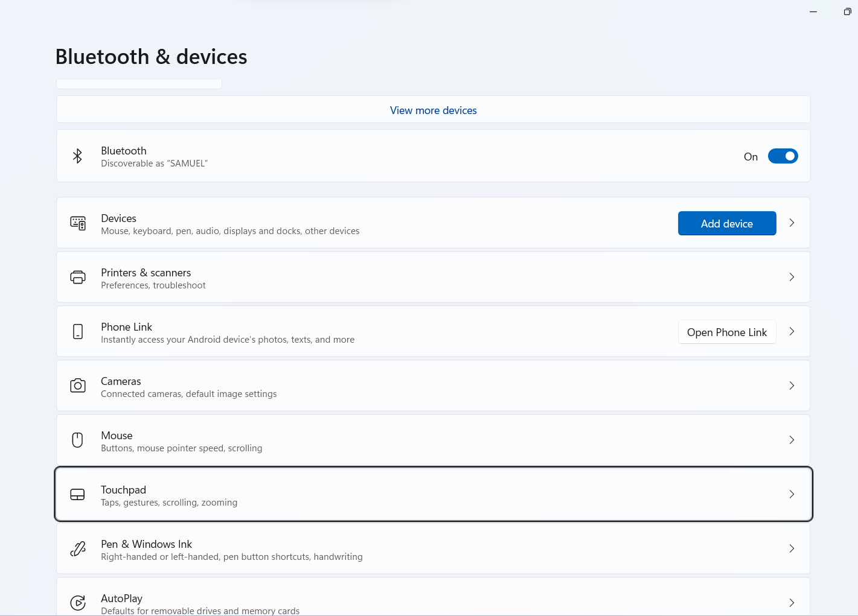Click the camera icon
858x616 pixels.
tap(78, 386)
